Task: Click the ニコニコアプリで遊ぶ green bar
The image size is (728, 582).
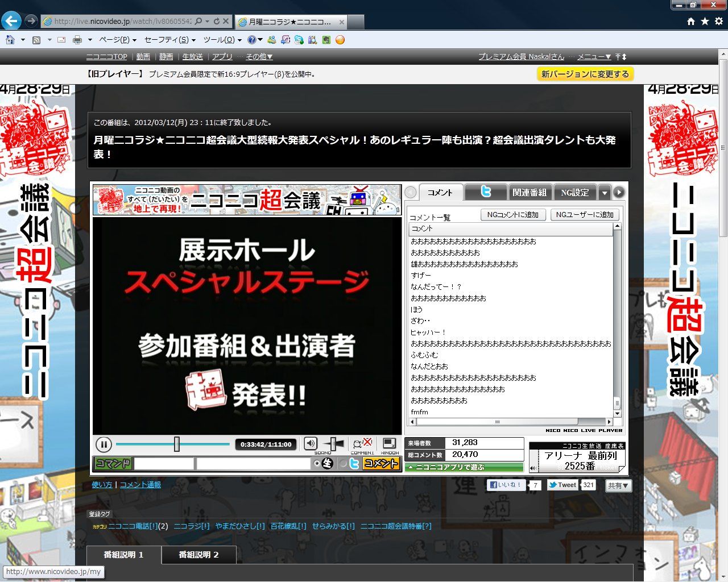Action: point(464,467)
